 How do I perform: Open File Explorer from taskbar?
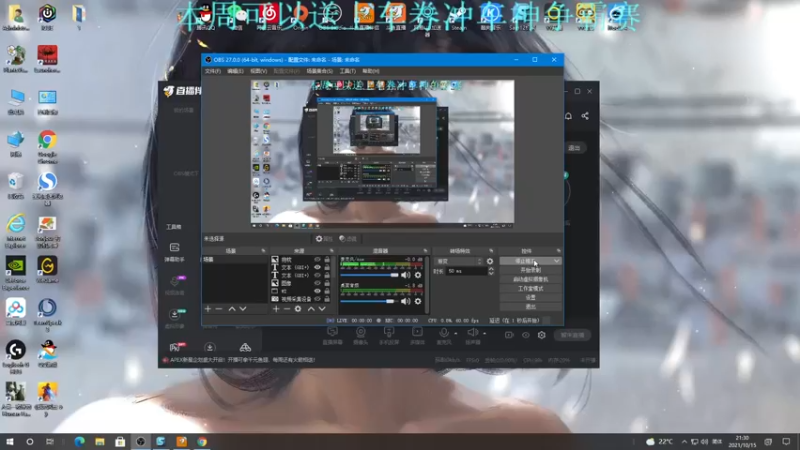click(99, 441)
